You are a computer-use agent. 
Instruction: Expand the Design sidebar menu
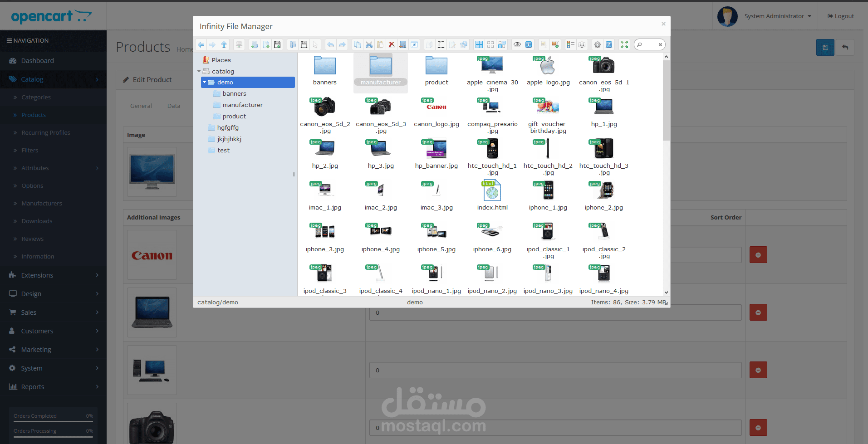(53, 294)
